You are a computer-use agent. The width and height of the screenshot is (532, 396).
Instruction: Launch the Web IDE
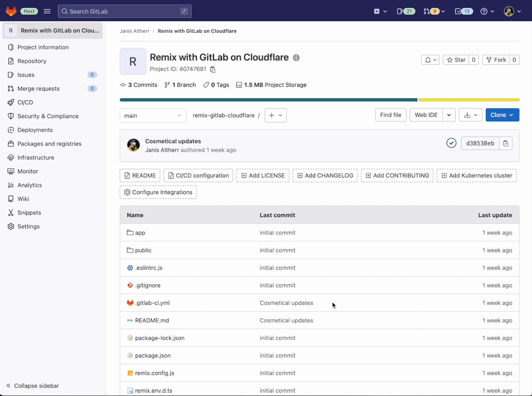[426, 115]
